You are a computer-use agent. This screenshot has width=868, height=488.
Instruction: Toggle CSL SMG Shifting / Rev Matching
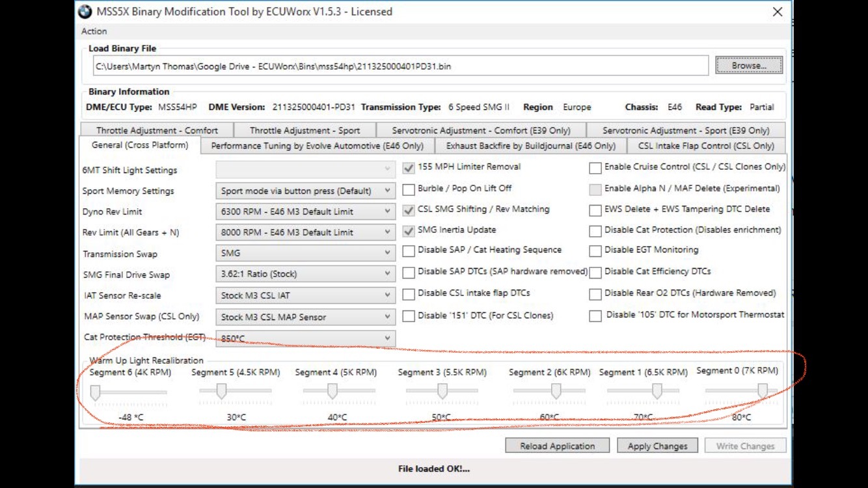click(x=409, y=210)
